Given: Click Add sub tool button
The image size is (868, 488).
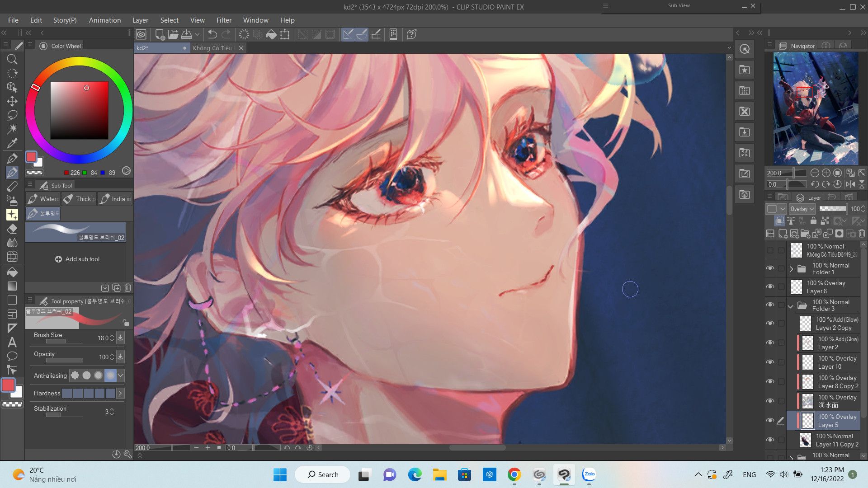Looking at the screenshot, I should click(x=77, y=259).
